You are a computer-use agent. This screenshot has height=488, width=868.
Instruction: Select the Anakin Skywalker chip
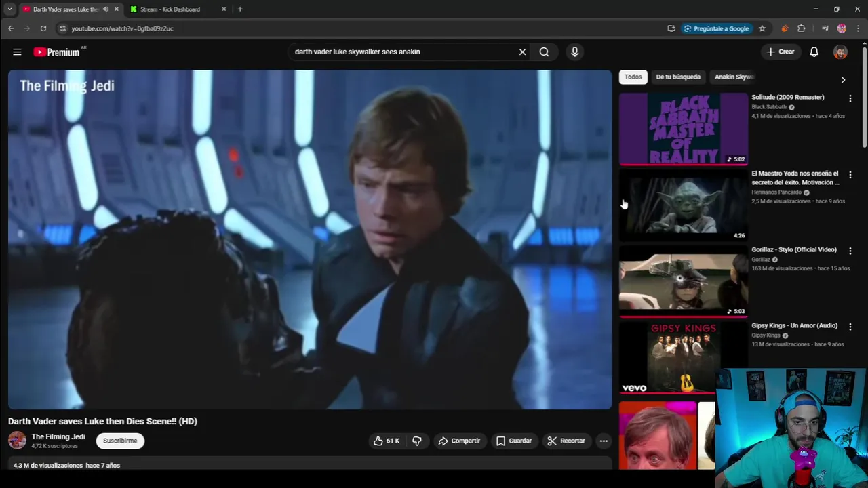click(734, 77)
